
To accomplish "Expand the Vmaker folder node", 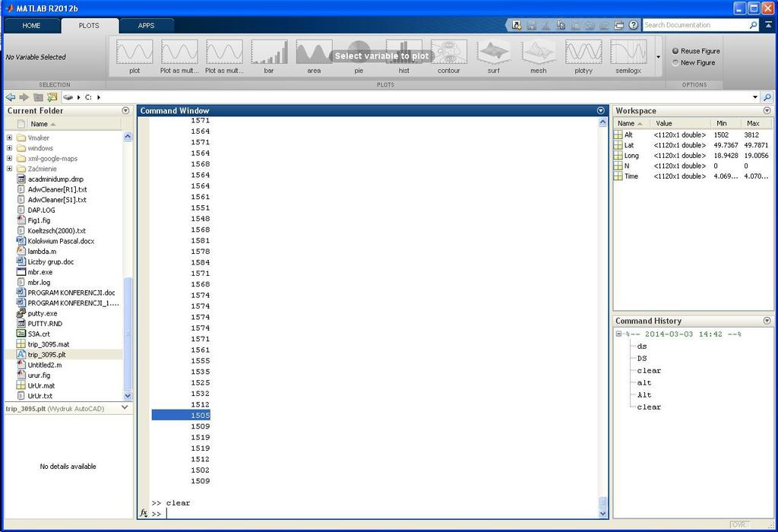I will point(9,138).
